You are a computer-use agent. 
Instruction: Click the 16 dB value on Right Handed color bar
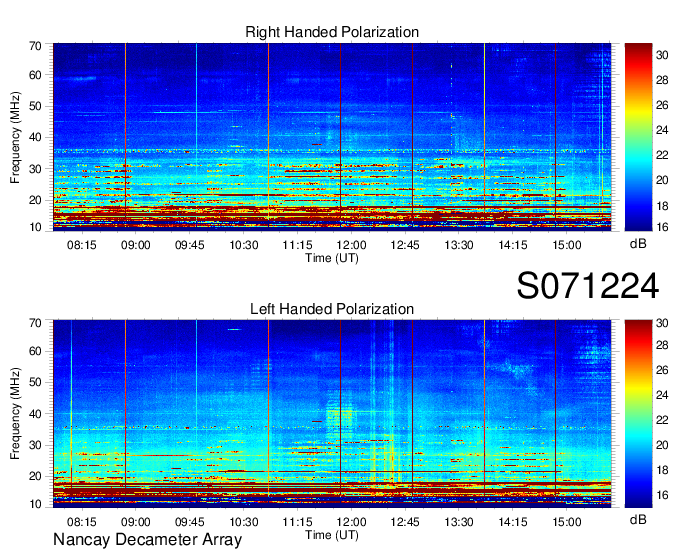coord(662,227)
